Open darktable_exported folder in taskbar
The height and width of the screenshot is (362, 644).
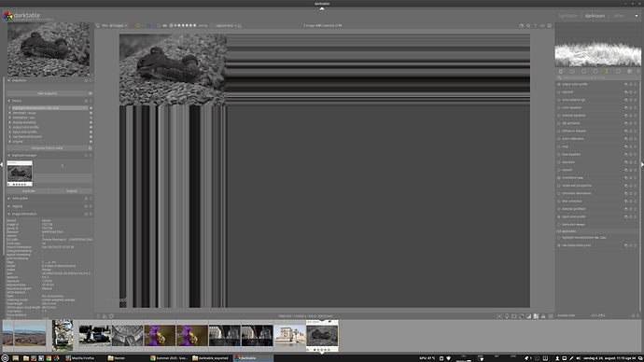coord(210,358)
